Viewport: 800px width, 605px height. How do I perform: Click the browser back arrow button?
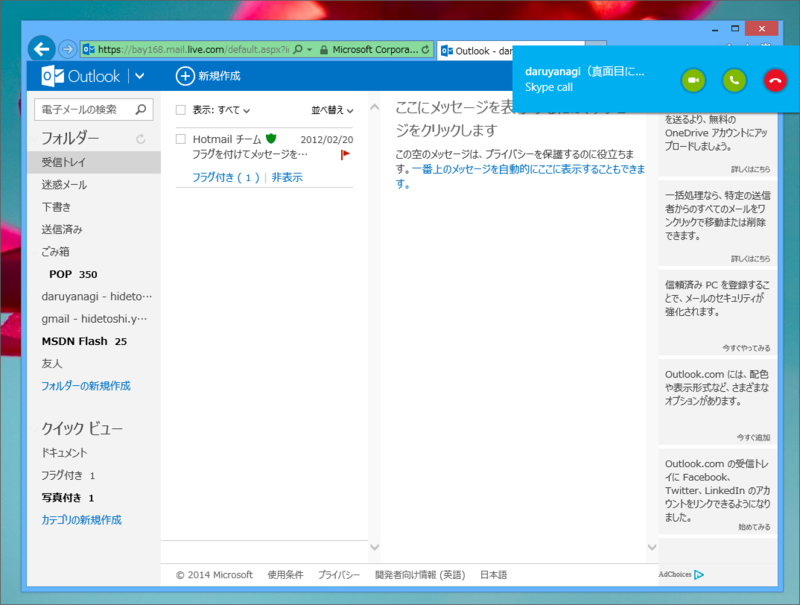tap(41, 49)
